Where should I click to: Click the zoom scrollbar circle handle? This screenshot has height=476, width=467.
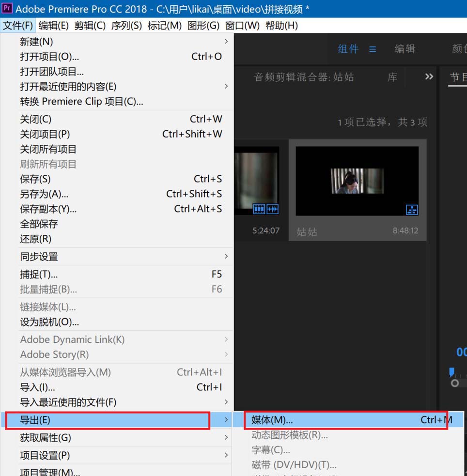454,383
